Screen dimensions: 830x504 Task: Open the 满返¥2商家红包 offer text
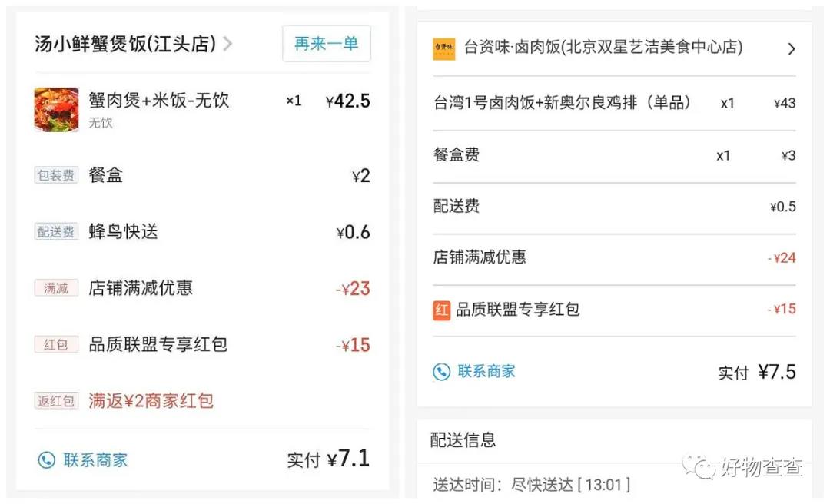(151, 400)
